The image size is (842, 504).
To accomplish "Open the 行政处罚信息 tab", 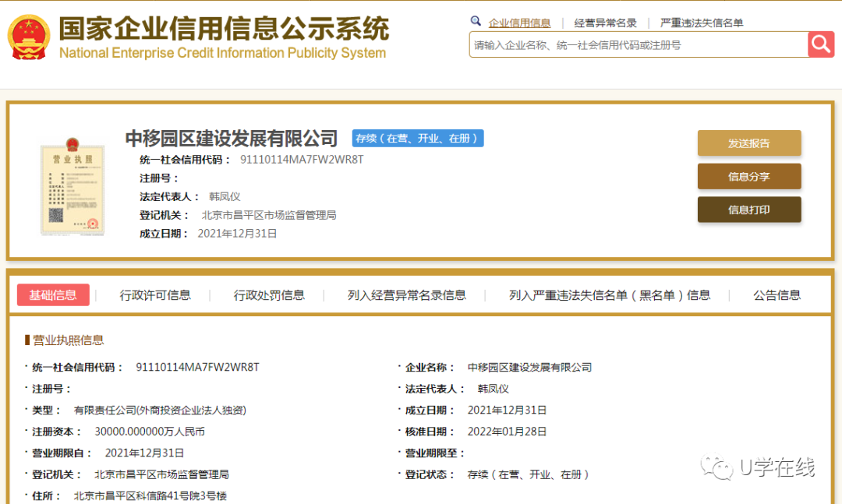I will click(269, 295).
